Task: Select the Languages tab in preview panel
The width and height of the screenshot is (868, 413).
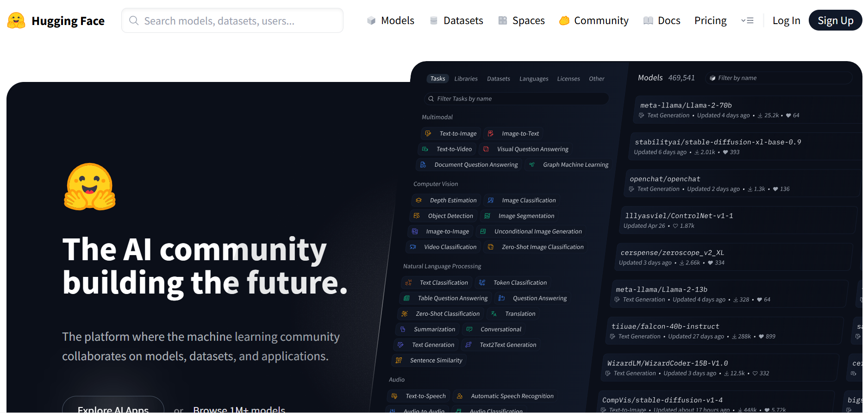Action: 534,79
